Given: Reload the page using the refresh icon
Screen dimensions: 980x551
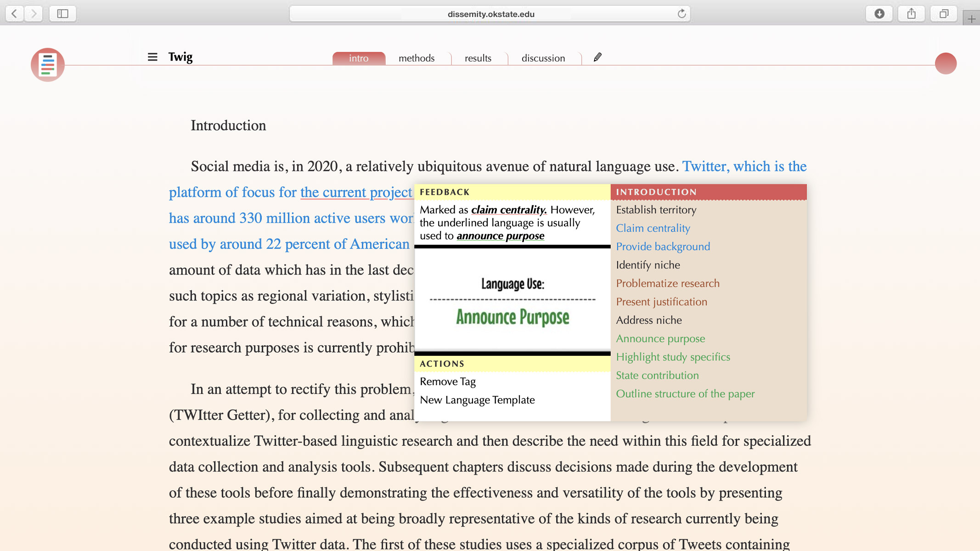Looking at the screenshot, I should pyautogui.click(x=681, y=14).
